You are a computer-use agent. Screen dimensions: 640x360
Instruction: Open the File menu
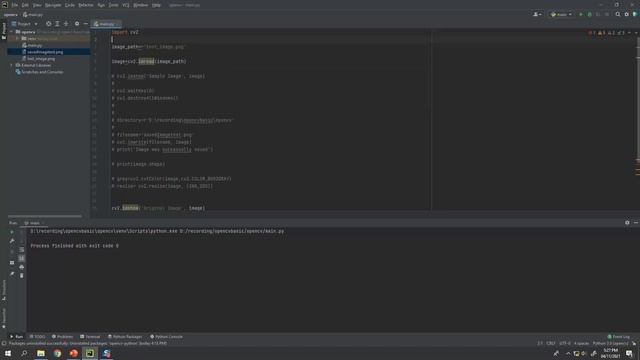point(15,5)
